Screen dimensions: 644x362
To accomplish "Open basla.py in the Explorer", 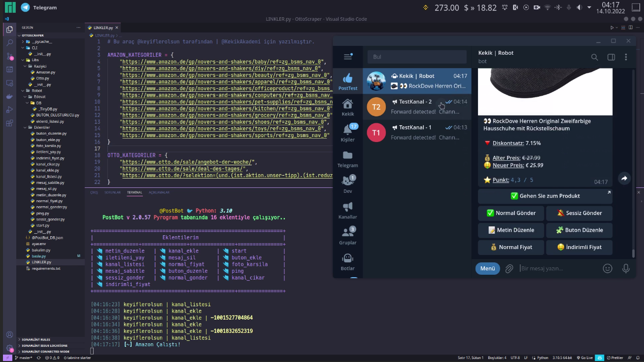I will [39, 256].
